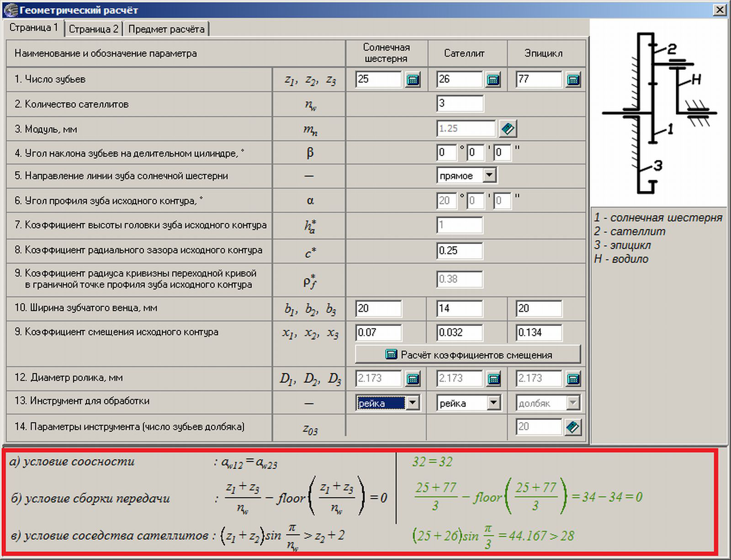731x560 pixels.
Task: Click the app icon in the title bar
Action: [x=11, y=10]
